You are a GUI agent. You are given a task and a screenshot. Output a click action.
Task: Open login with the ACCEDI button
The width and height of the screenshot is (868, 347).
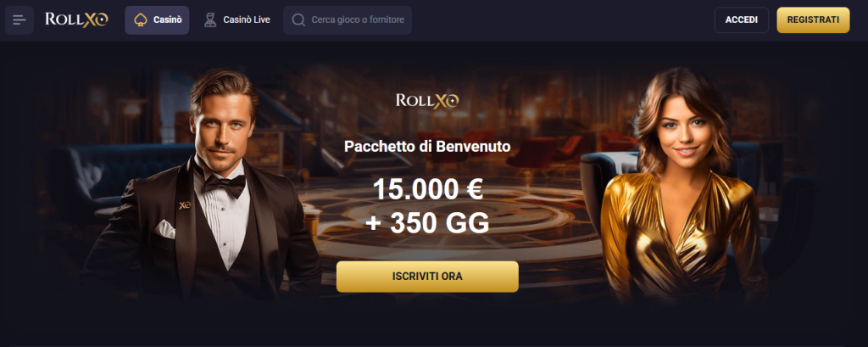point(741,20)
